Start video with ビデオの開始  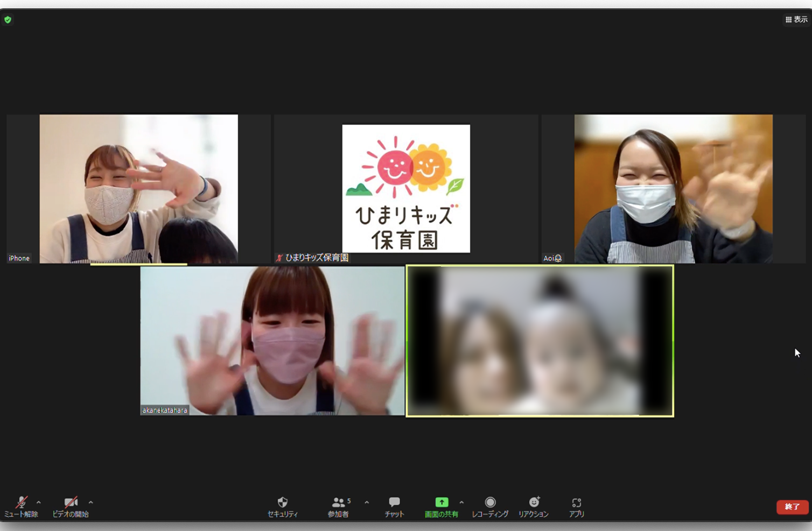coord(71,507)
